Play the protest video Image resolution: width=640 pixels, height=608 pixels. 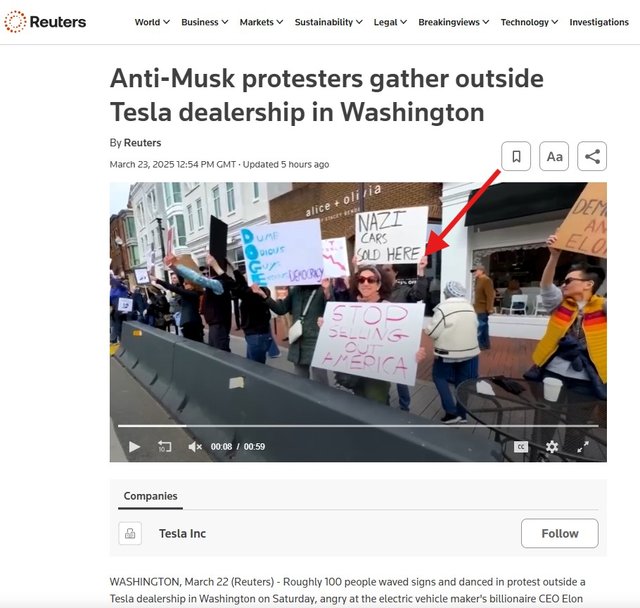134,447
